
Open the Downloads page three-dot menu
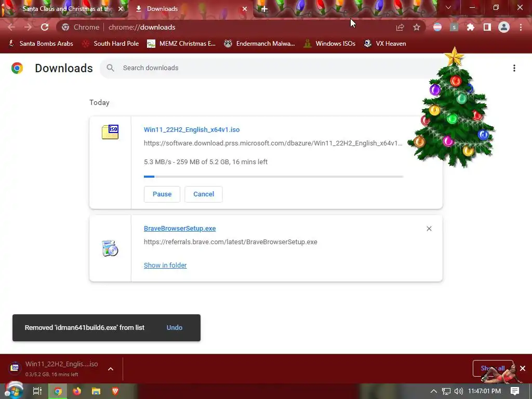[x=514, y=68]
